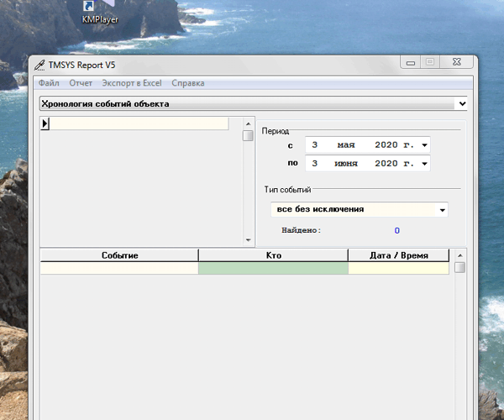Open the start date 'с' calendar dropdown arrow

tap(424, 145)
